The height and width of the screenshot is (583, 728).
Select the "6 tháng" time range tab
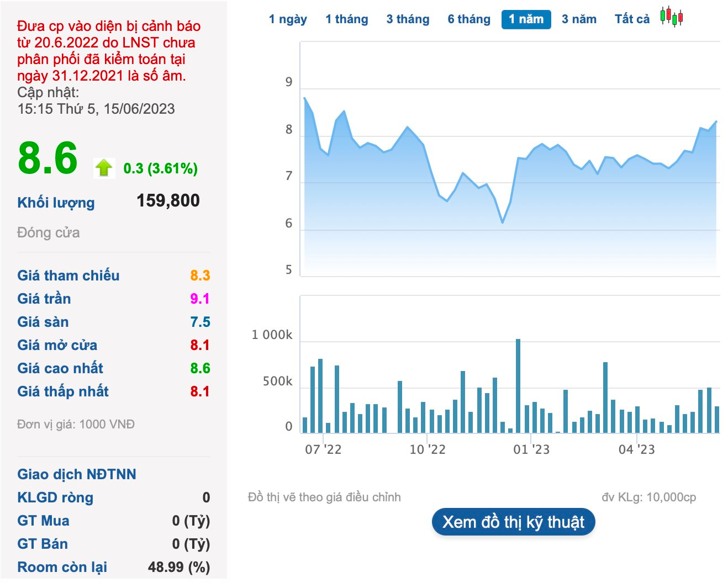pyautogui.click(x=469, y=19)
